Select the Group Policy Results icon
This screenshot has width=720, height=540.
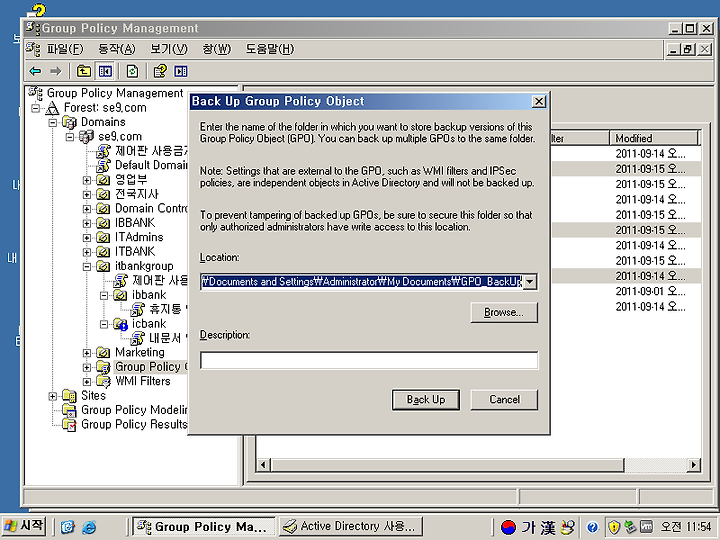(x=69, y=424)
